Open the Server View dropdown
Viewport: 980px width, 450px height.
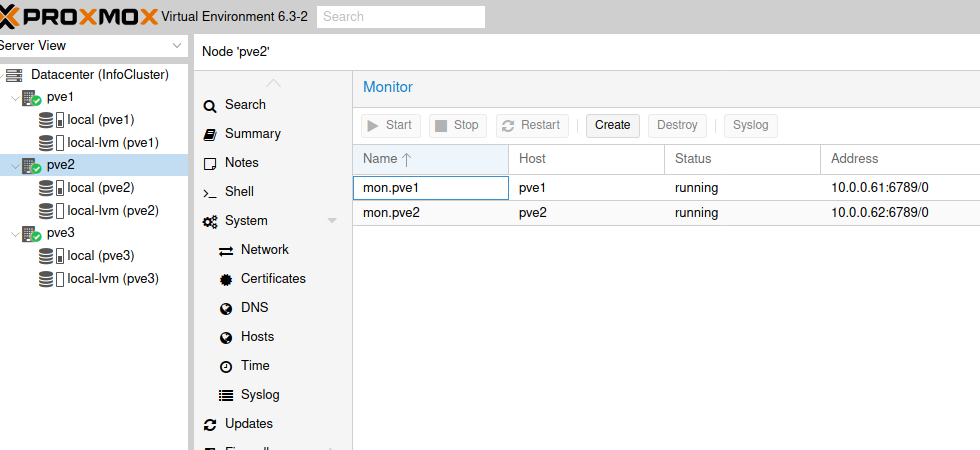[176, 46]
